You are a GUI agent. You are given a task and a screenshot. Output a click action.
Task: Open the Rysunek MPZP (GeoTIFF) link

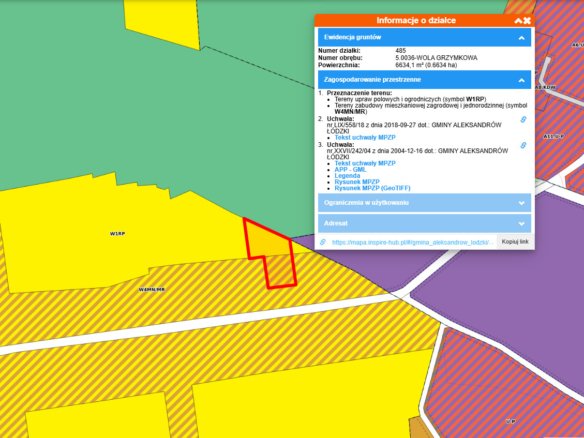pos(372,188)
